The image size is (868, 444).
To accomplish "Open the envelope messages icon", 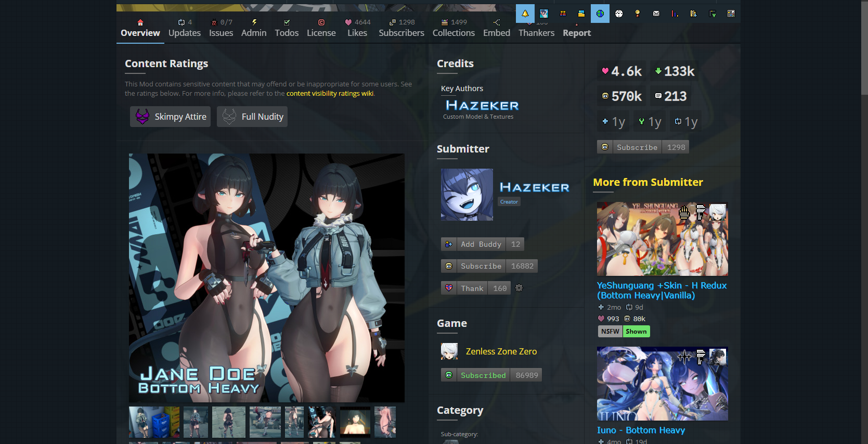I will pos(656,14).
